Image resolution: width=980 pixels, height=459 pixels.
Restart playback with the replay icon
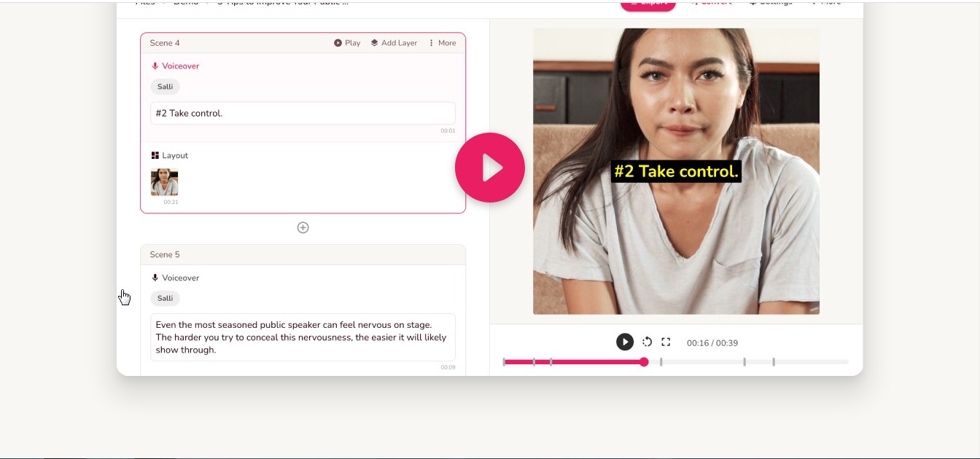tap(647, 342)
